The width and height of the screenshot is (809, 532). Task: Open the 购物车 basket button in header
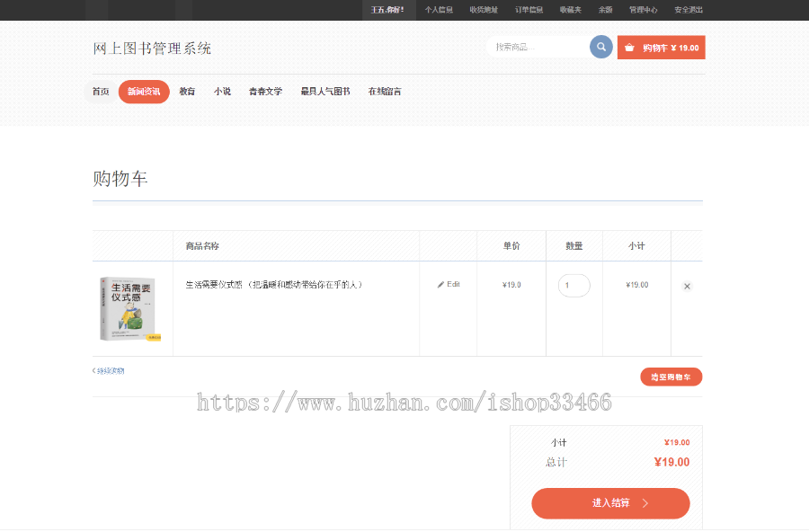click(x=661, y=48)
